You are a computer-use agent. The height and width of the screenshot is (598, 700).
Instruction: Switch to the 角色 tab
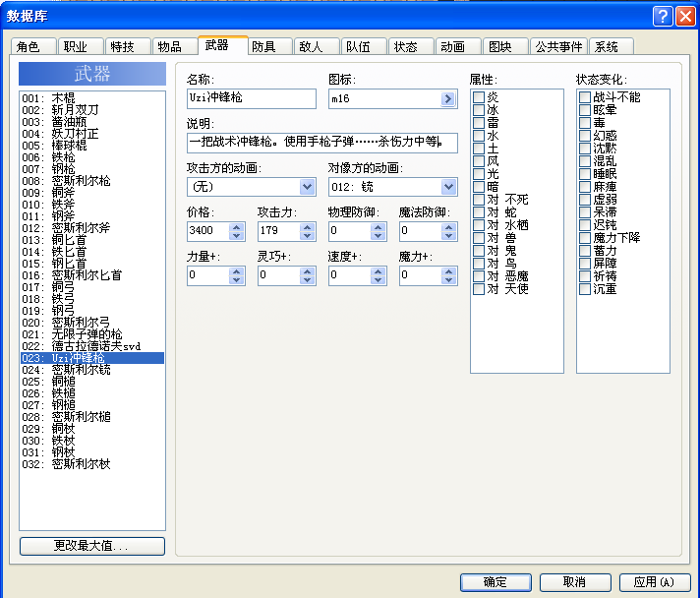point(33,46)
